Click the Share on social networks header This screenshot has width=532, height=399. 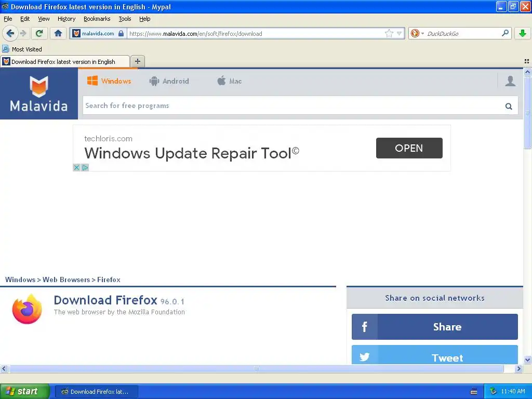(x=435, y=298)
